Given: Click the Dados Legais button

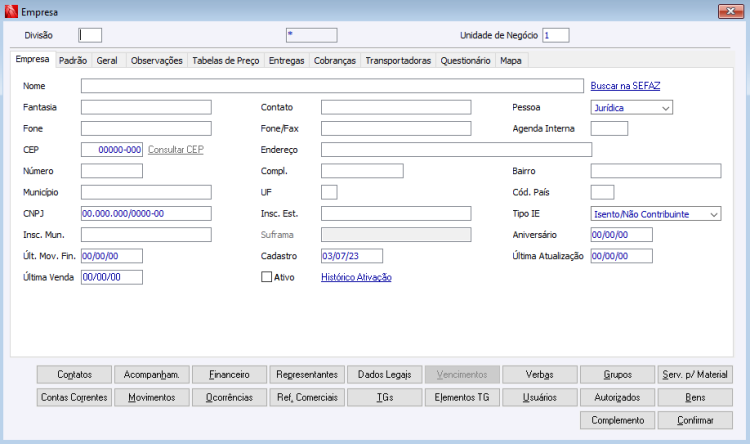Looking at the screenshot, I should [384, 375].
